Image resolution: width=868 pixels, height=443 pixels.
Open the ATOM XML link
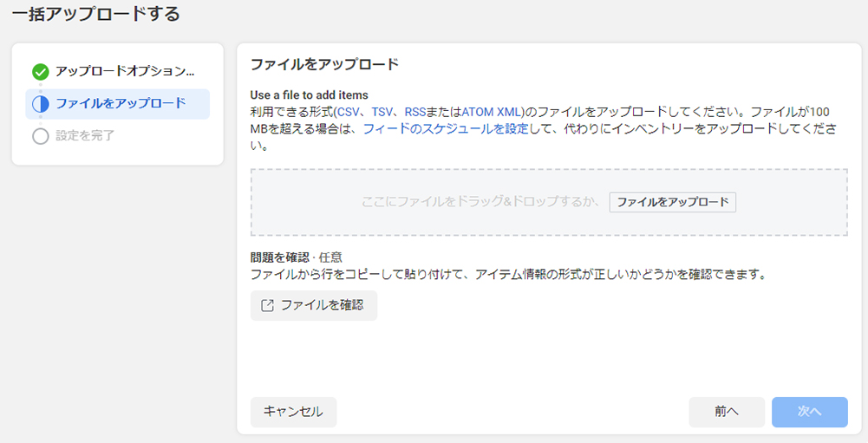(x=491, y=112)
